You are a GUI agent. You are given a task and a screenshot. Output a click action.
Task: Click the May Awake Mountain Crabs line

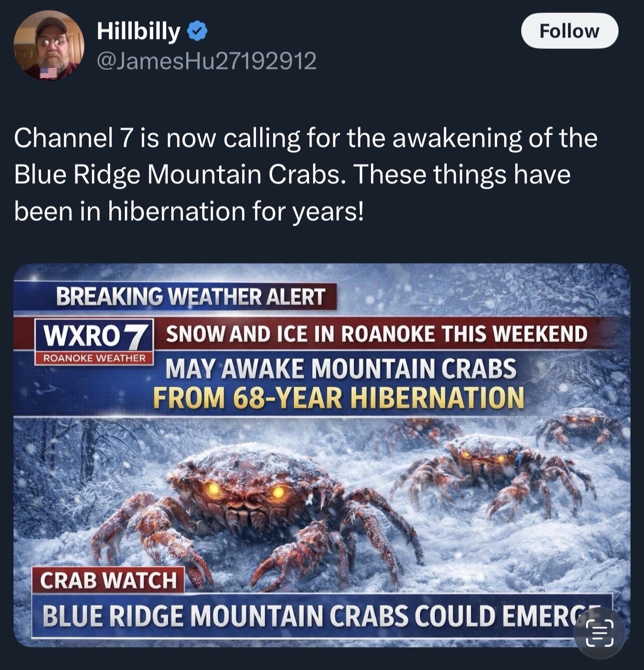341,369
